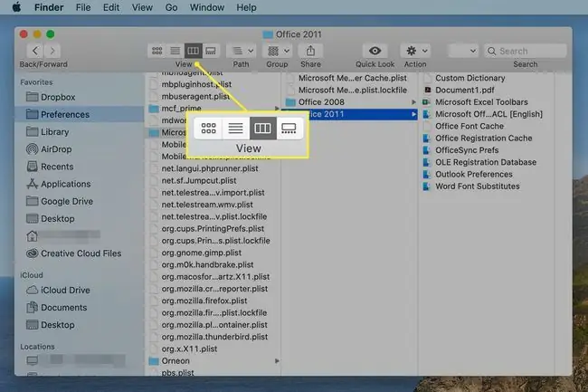The width and height of the screenshot is (588, 392).
Task: Open the Finder menu
Action: point(49,7)
